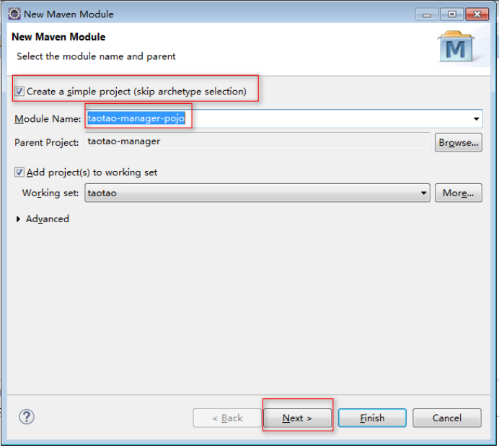The height and width of the screenshot is (448, 499).
Task: Maximize the New Maven Module window
Action: click(x=451, y=14)
